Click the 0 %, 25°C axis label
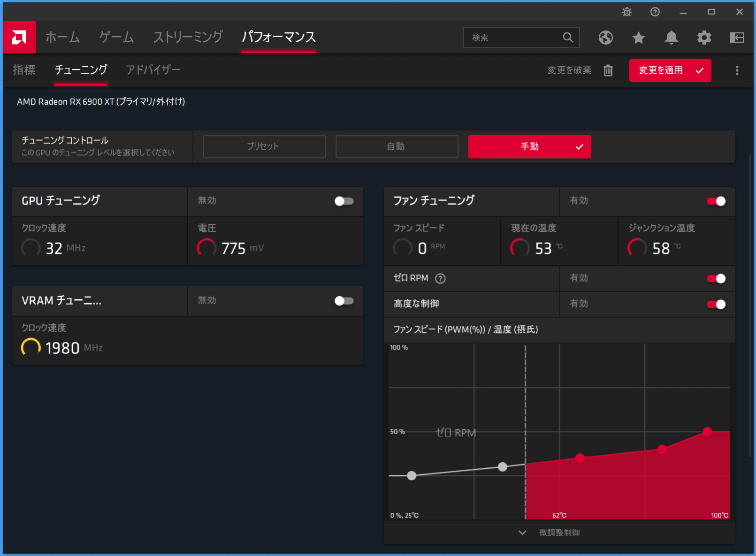The height and width of the screenshot is (556, 756). pos(404,515)
